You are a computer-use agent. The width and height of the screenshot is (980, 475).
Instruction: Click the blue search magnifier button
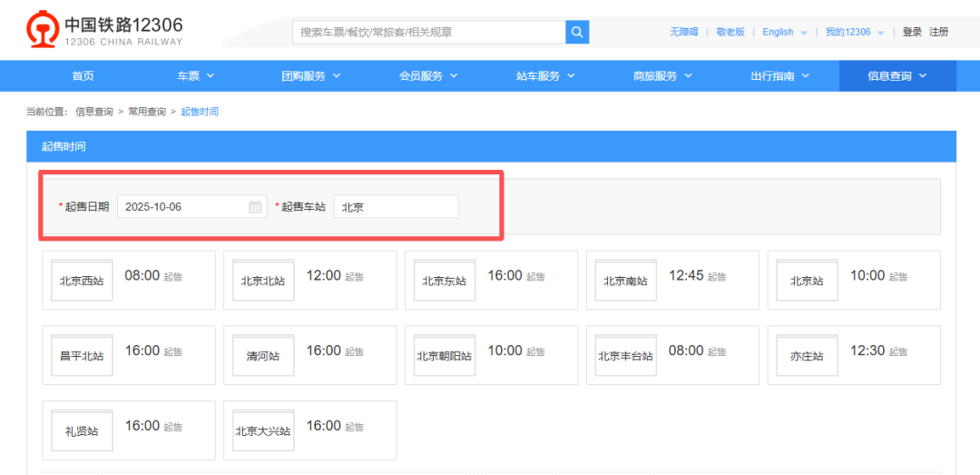577,32
